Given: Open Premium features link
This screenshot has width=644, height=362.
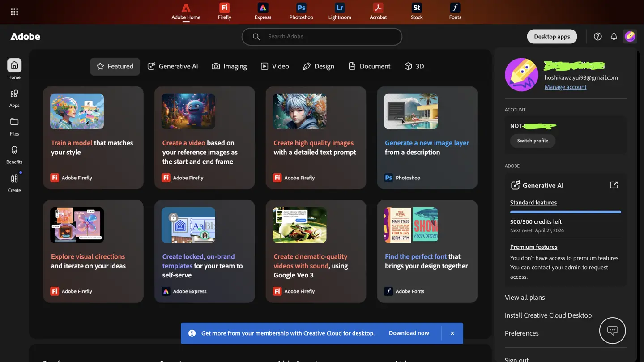Looking at the screenshot, I should click(x=533, y=247).
